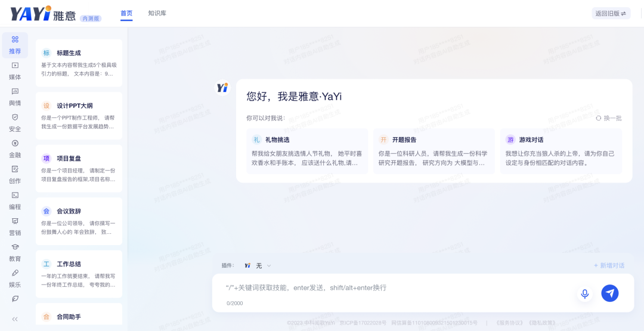Click the 礼 icon of 礼物挑选 suggestion
The height and width of the screenshot is (331, 644).
pos(256,140)
